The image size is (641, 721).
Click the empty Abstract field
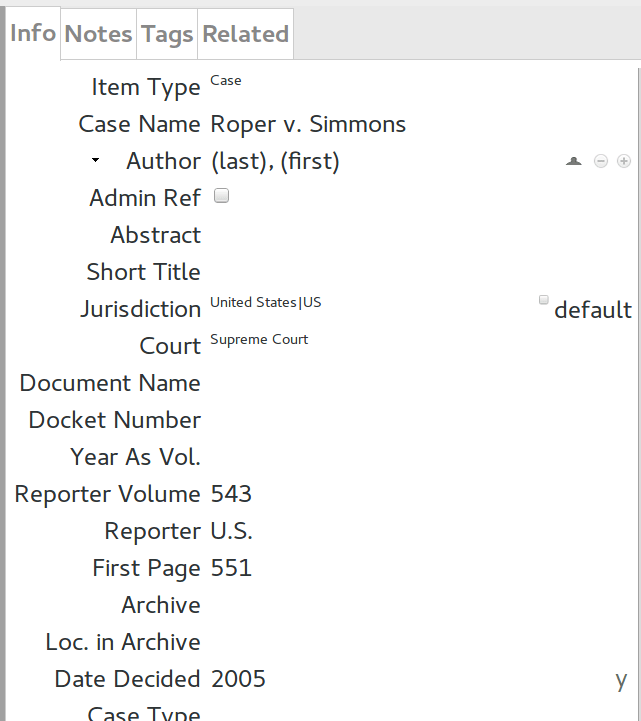pyautogui.click(x=400, y=235)
